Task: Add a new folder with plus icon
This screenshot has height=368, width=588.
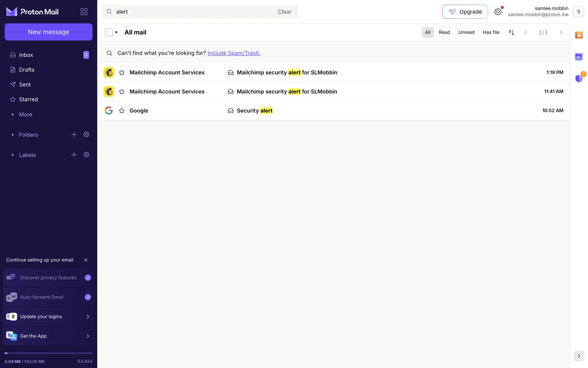Action: coord(74,135)
